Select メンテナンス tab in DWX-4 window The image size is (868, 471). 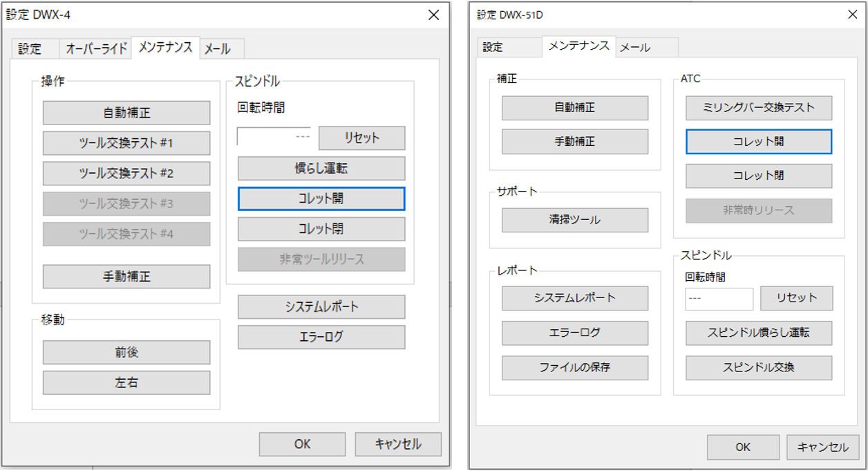(x=166, y=47)
